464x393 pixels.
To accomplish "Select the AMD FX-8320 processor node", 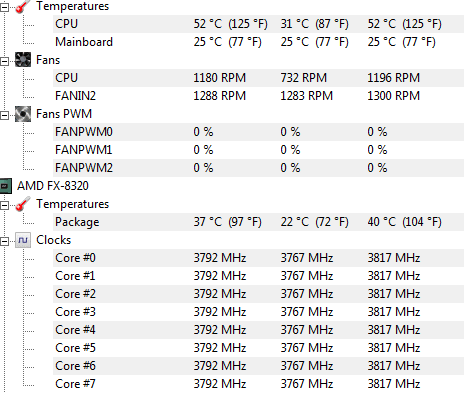I will pos(53,186).
